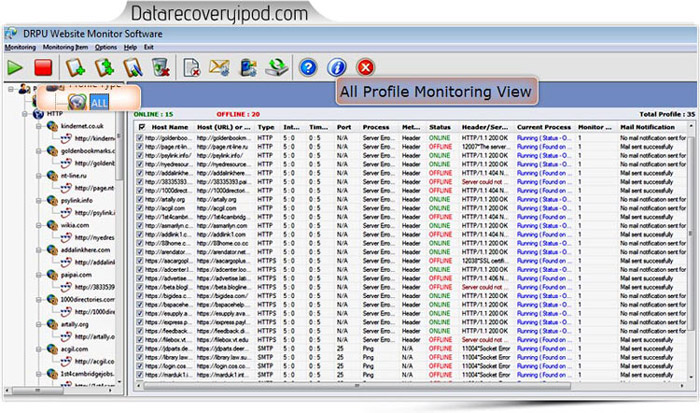Open the Monitoring menu
The width and height of the screenshot is (700, 413).
click(20, 47)
